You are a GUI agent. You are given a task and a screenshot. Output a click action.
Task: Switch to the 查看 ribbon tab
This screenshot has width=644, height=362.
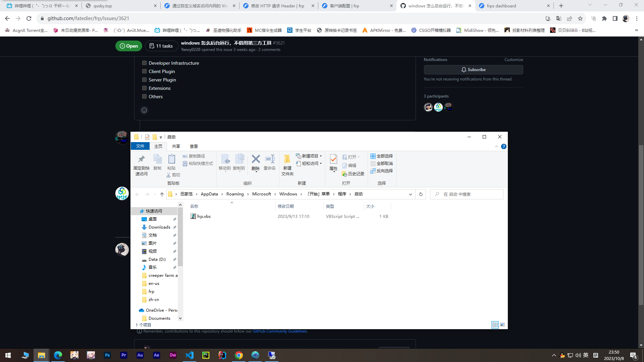(194, 146)
